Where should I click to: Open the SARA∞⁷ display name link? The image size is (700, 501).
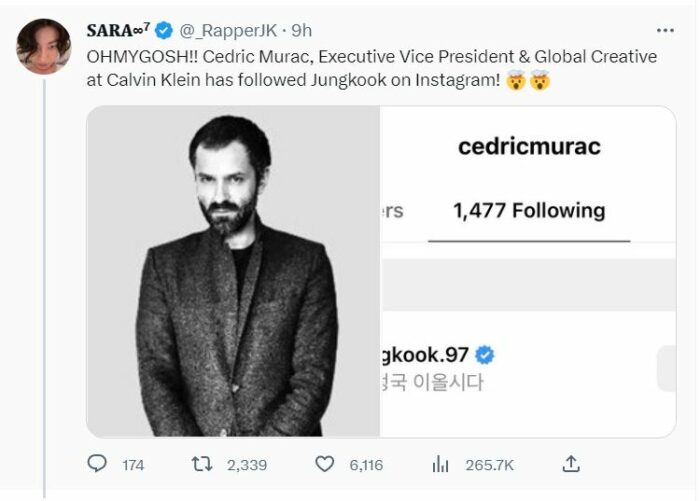[x=118, y=30]
